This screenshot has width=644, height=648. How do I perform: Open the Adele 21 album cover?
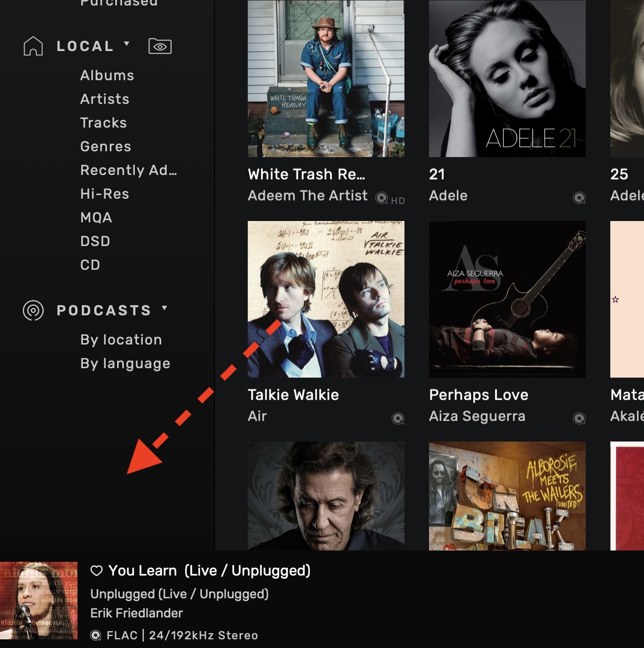point(507,78)
